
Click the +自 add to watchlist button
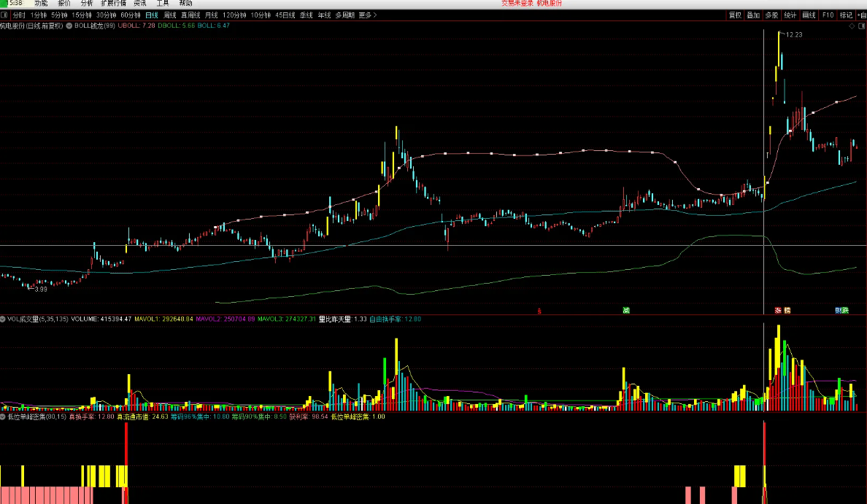(862, 15)
